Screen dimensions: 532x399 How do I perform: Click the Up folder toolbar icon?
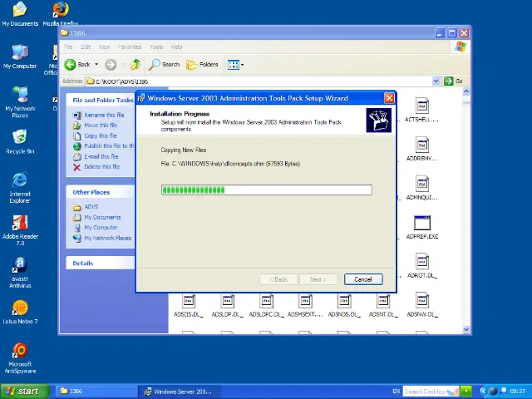[x=135, y=64]
